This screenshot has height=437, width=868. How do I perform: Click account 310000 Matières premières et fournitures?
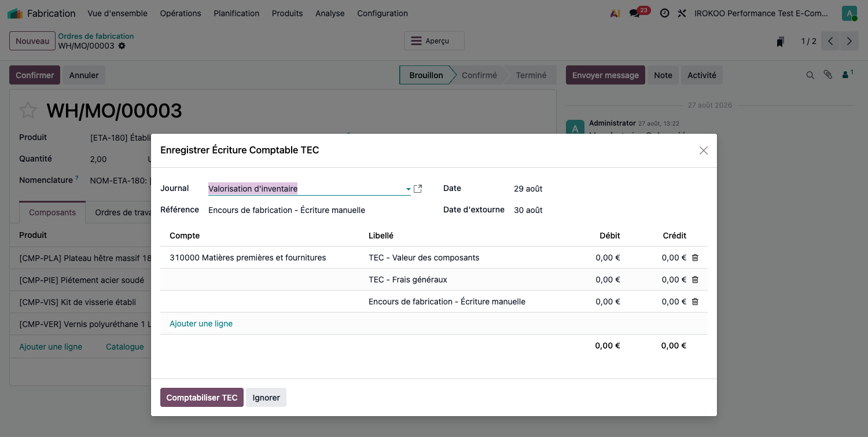248,258
